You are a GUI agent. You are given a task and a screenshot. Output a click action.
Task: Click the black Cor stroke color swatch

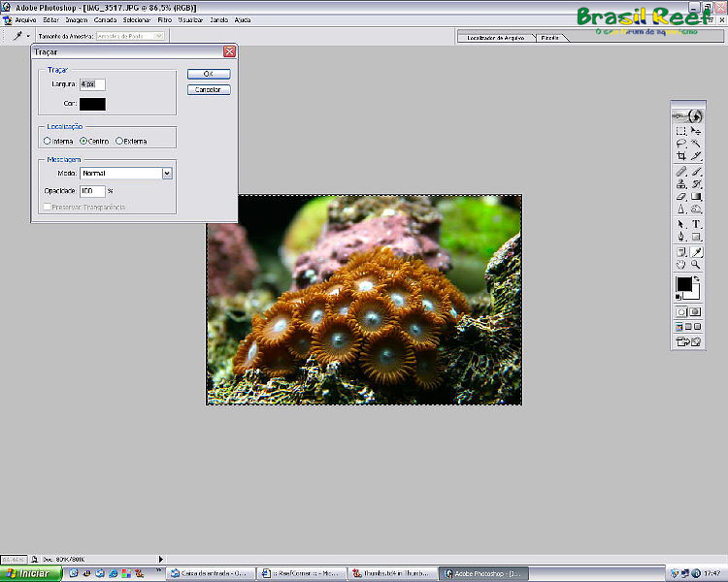coord(92,103)
